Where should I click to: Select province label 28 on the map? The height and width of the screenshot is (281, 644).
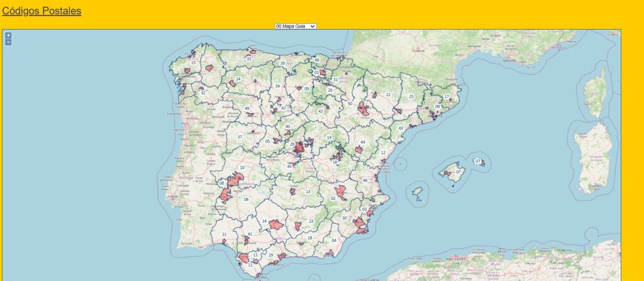click(x=292, y=145)
